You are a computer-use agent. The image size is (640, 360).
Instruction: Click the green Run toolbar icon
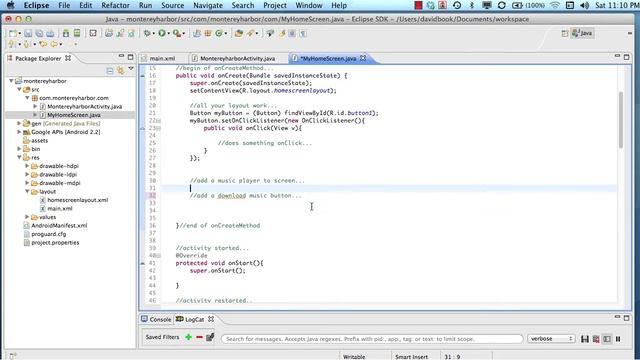click(x=162, y=33)
